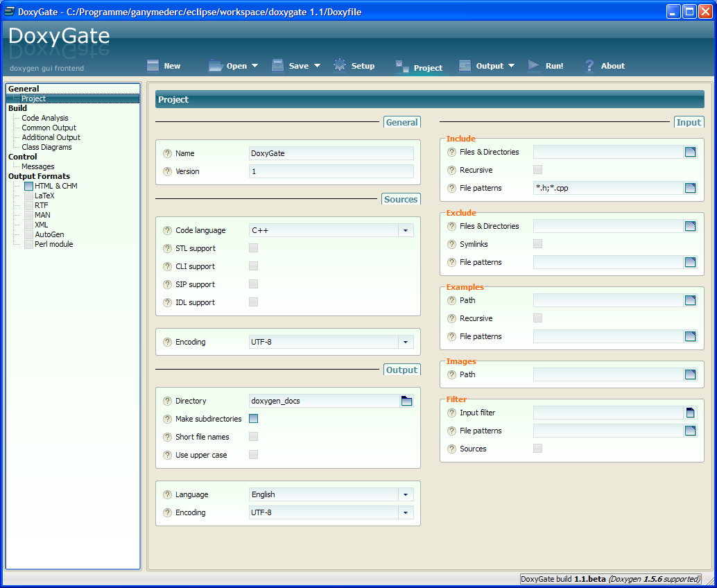
Task: Enable MAN output format checkbox
Action: coord(29,215)
